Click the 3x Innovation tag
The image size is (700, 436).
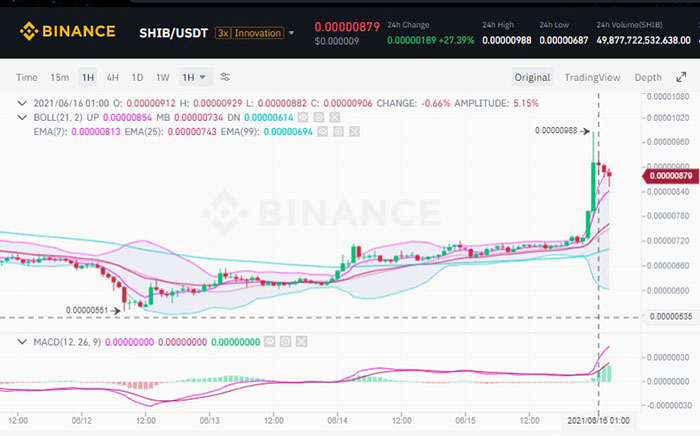(x=250, y=33)
